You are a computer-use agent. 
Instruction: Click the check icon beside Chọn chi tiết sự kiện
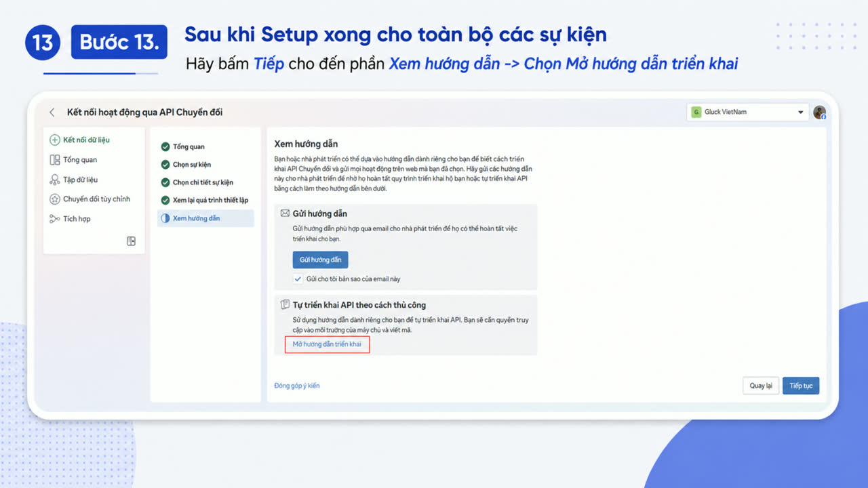[x=165, y=182]
